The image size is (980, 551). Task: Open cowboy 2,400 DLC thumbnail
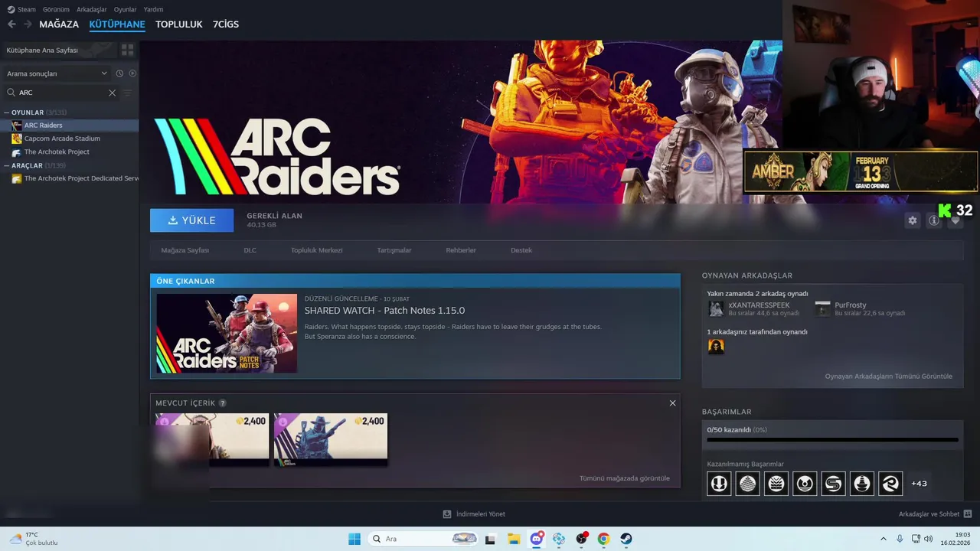[331, 439]
